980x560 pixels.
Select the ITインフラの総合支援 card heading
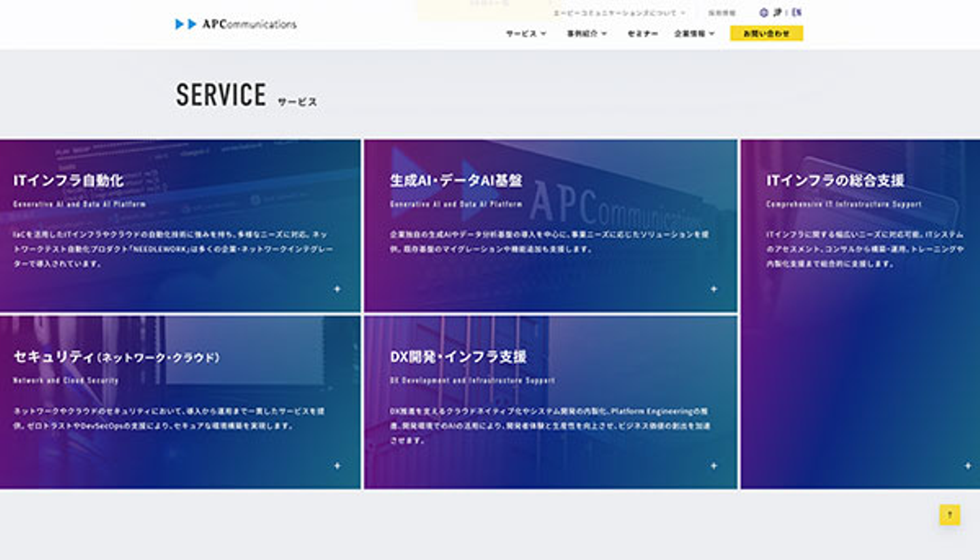pos(835,180)
